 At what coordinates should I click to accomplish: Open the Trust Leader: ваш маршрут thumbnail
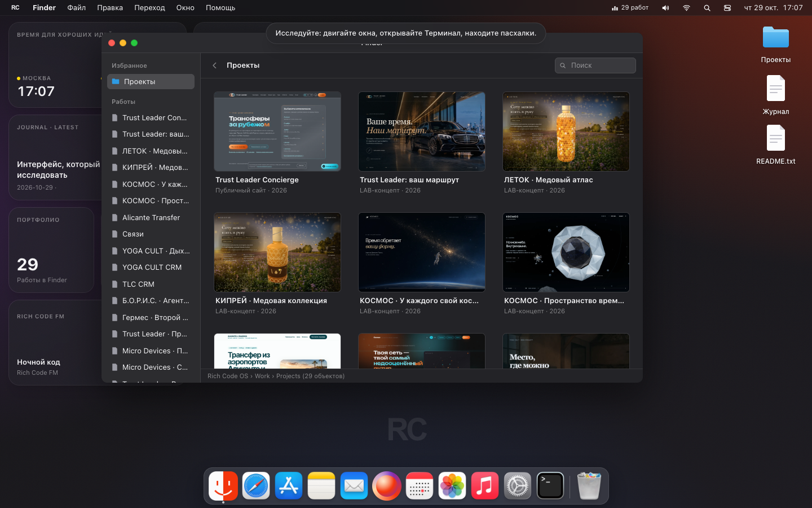click(x=422, y=132)
